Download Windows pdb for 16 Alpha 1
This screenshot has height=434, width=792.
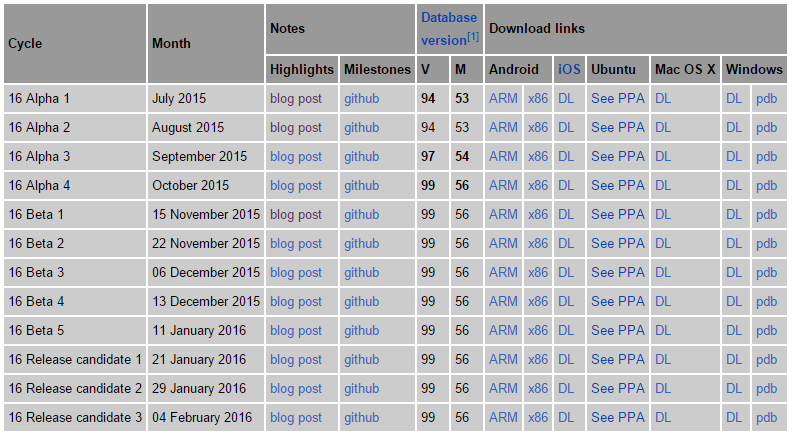766,99
